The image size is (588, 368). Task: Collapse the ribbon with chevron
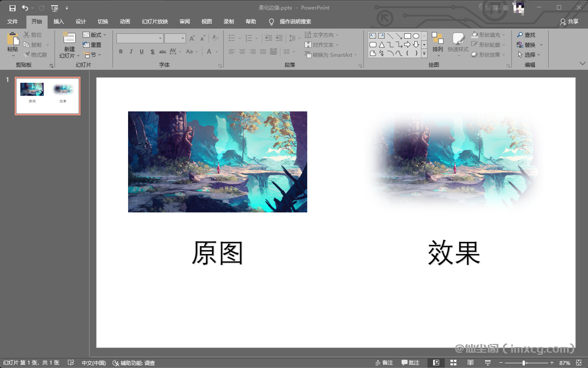tap(582, 63)
